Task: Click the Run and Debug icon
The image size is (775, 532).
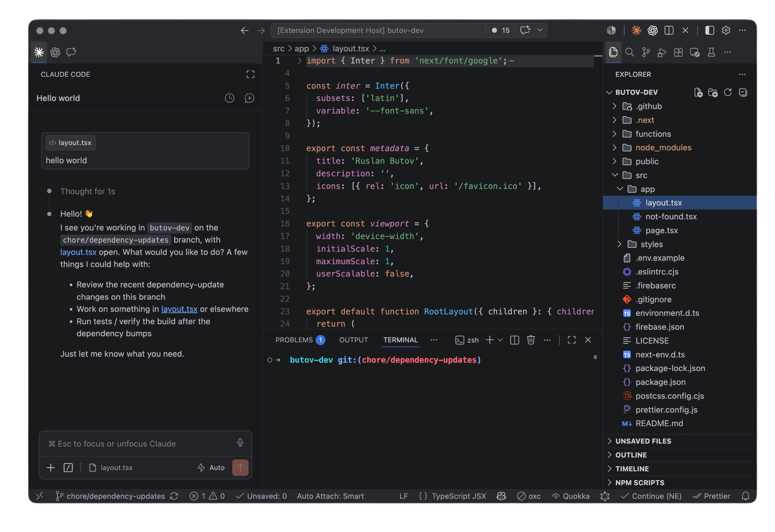Action: (x=662, y=52)
